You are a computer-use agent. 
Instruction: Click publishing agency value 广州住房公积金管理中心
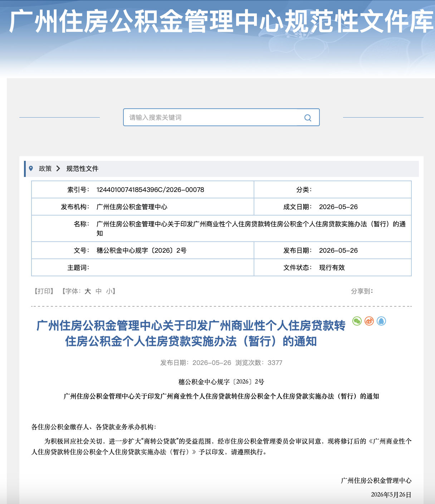click(x=132, y=207)
